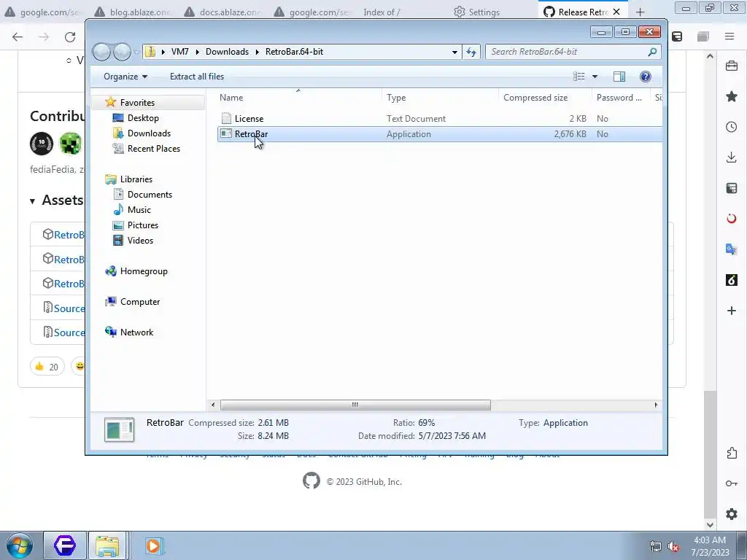
Task: Select the License text document
Action: (x=439, y=119)
